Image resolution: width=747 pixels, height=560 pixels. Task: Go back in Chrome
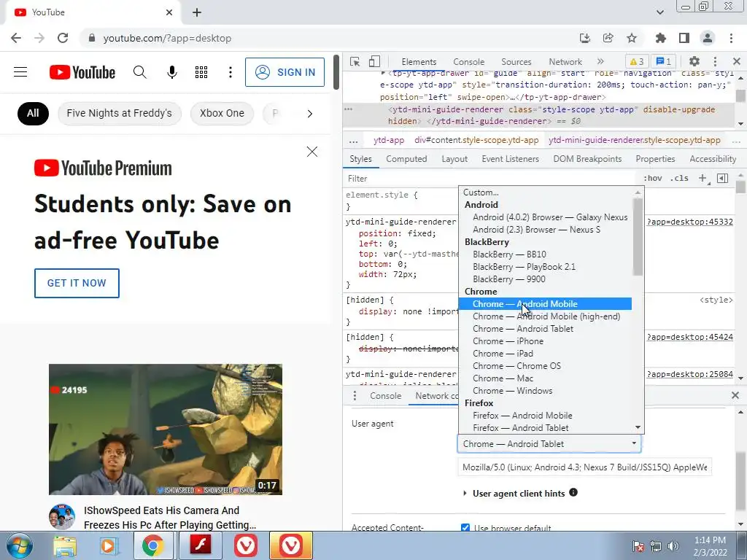16,38
